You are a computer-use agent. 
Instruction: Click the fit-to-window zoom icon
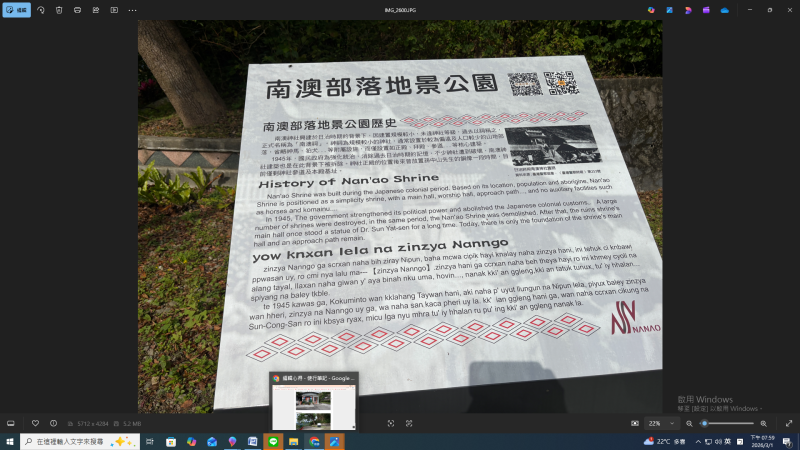(x=391, y=423)
